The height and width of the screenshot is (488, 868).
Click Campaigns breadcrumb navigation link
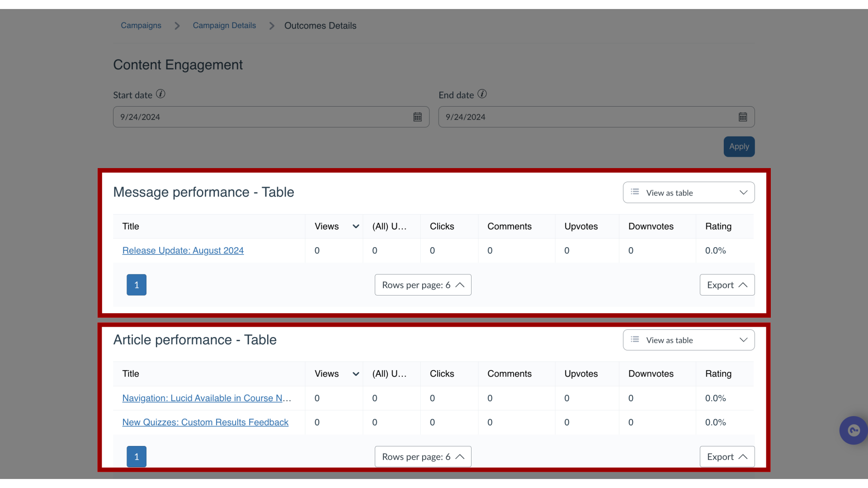(x=141, y=26)
